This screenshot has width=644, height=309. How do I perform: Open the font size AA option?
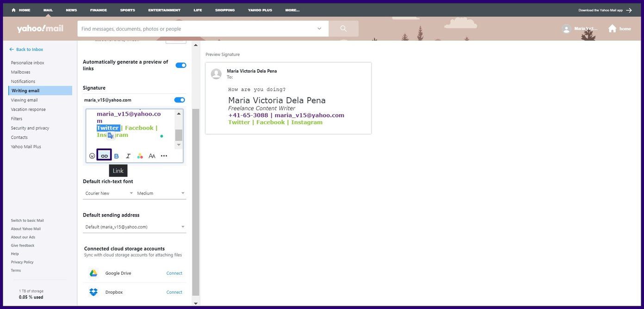click(152, 156)
